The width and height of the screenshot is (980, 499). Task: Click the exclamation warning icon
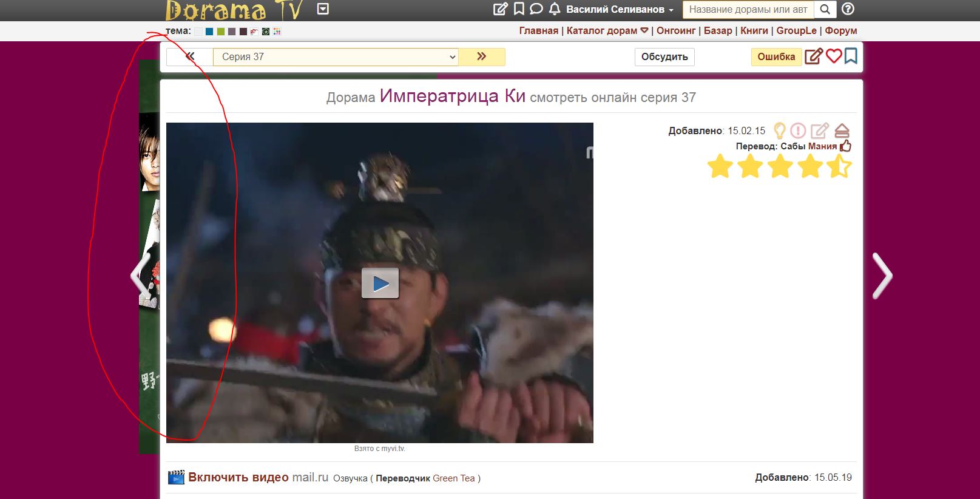(x=798, y=131)
